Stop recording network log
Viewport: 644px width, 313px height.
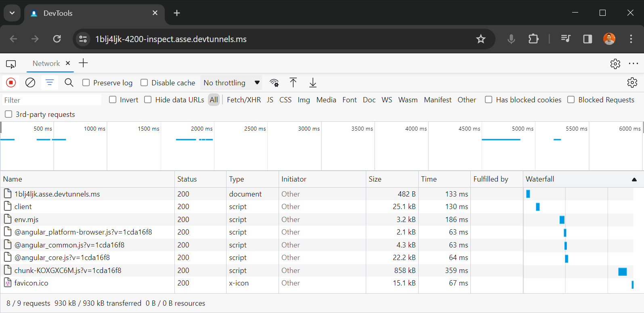click(11, 82)
